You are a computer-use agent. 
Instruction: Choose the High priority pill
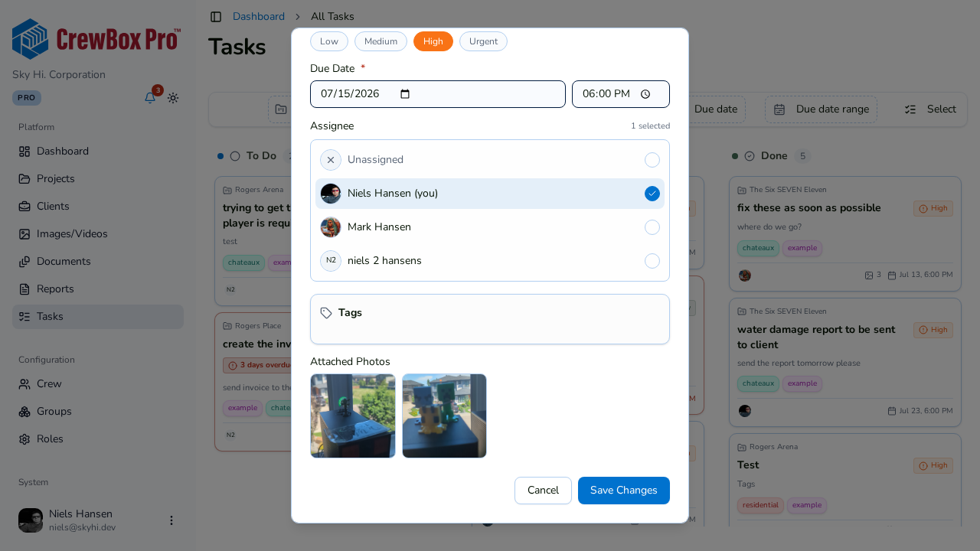[433, 41]
